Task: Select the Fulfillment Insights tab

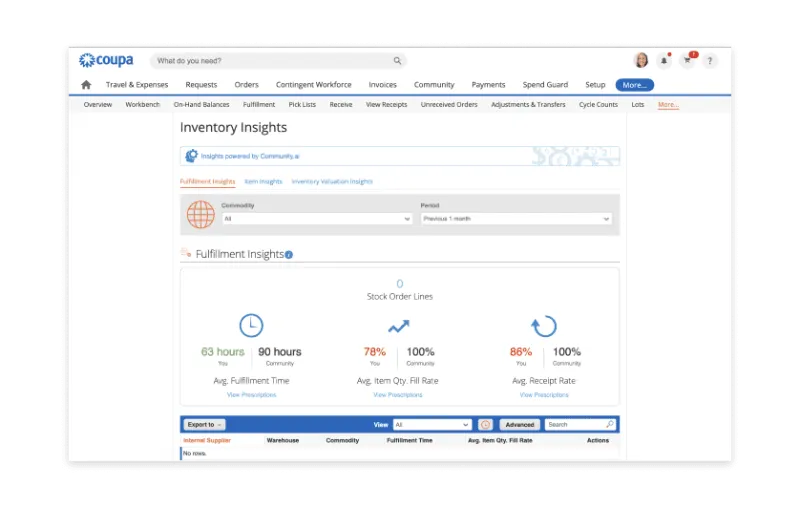Action: (x=208, y=182)
